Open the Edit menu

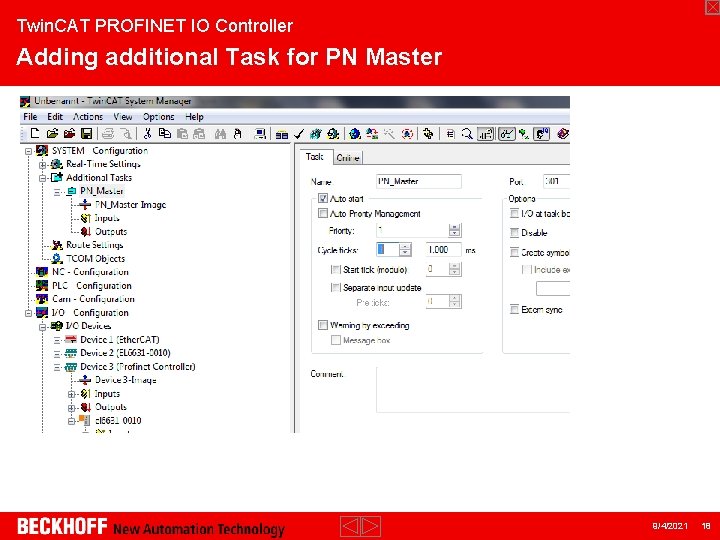[55, 117]
